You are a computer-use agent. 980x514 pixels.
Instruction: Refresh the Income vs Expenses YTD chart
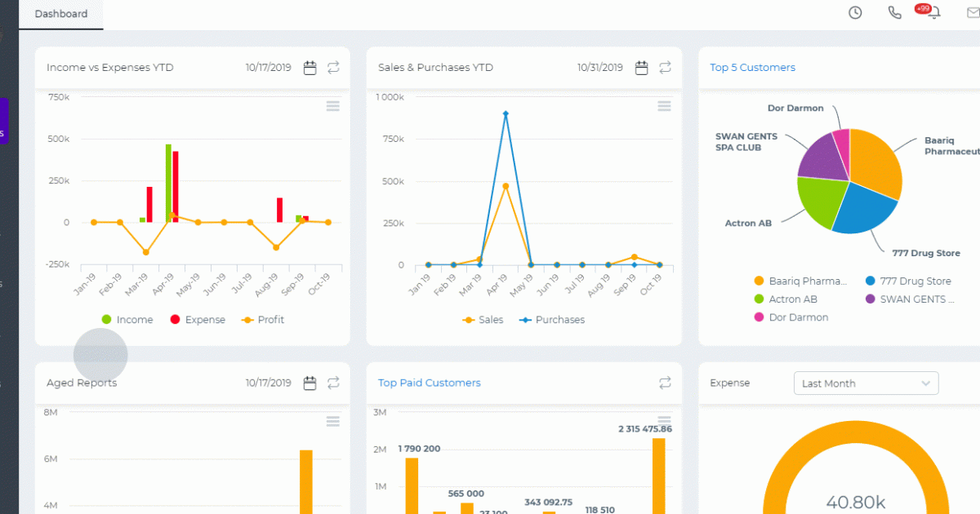[334, 68]
